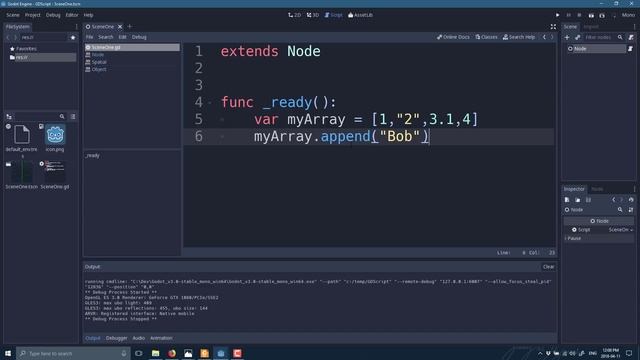Screen dimensions: 640x360
Task: Switch to the 2D workspace
Action: pyautogui.click(x=294, y=15)
